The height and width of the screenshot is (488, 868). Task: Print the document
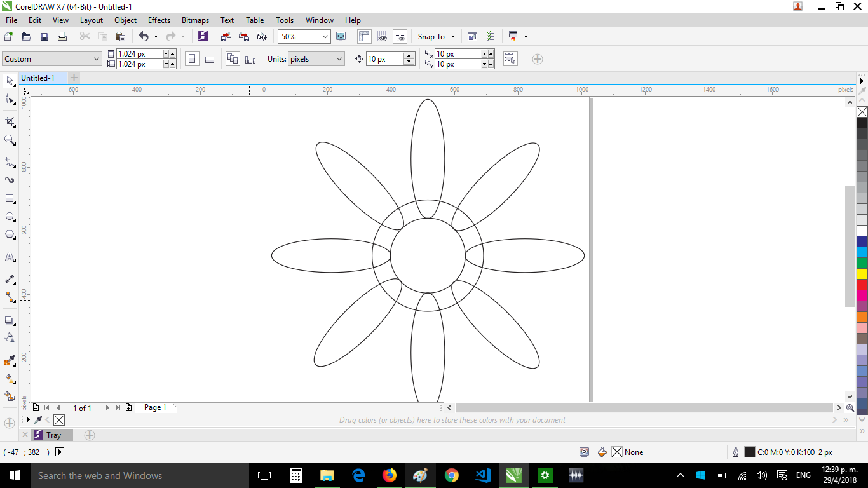(x=62, y=37)
